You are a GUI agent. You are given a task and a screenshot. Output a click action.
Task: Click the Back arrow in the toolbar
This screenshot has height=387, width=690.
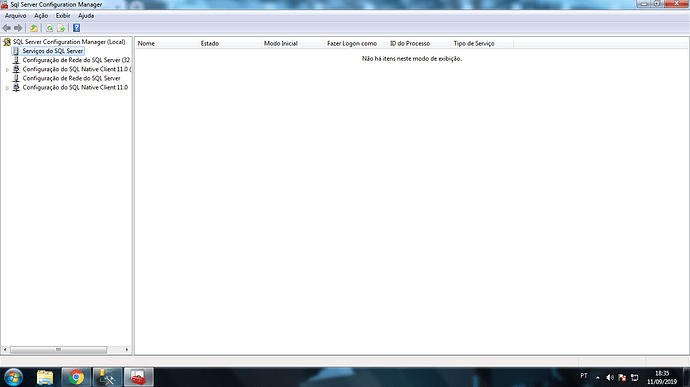[x=7, y=28]
